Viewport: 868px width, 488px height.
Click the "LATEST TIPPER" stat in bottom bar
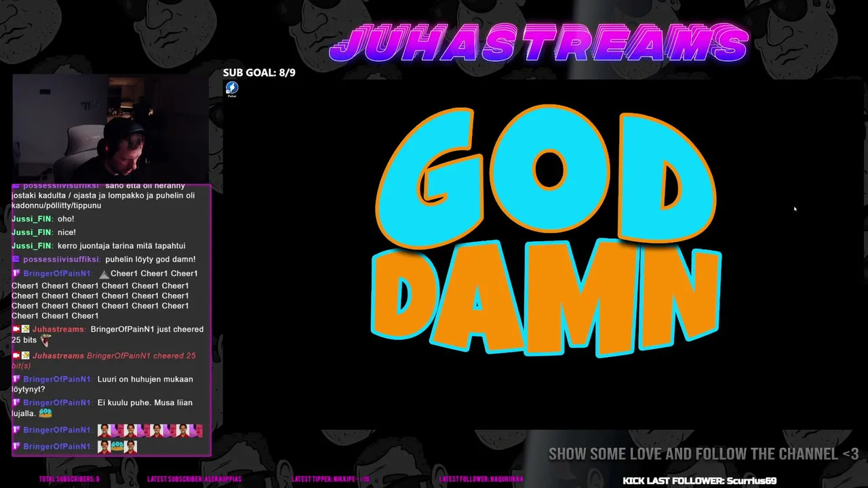pyautogui.click(x=331, y=479)
